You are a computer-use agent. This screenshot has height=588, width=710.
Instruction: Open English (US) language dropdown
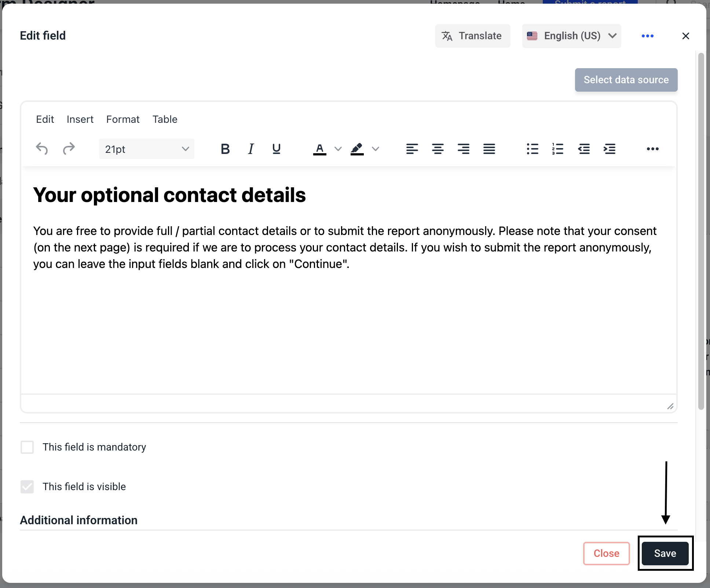(571, 36)
